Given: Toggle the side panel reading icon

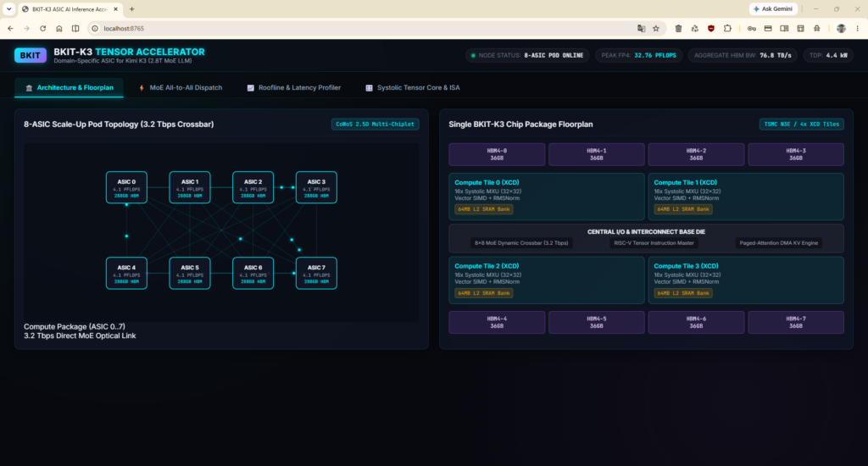Looking at the screenshot, I should click(784, 28).
